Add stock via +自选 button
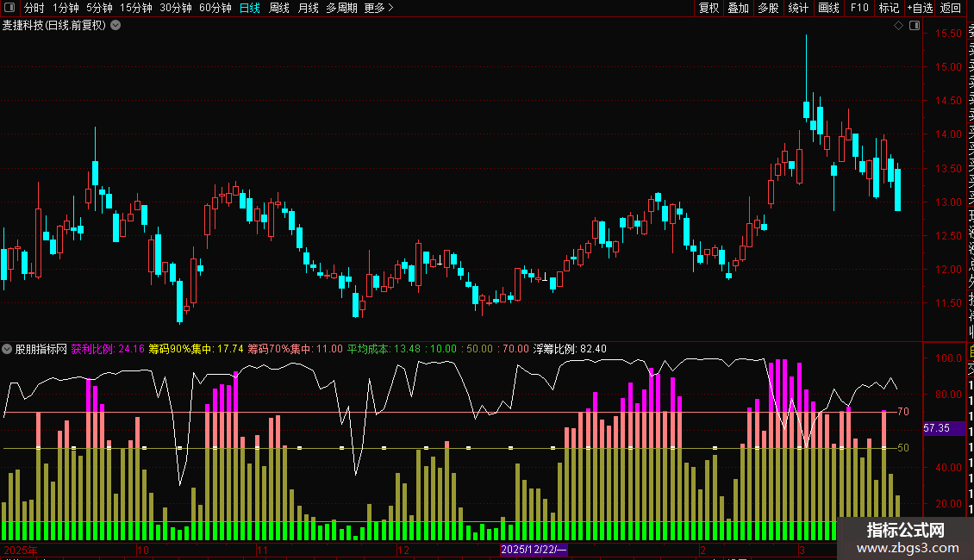Screen dimensions: 974x560 [x=920, y=8]
